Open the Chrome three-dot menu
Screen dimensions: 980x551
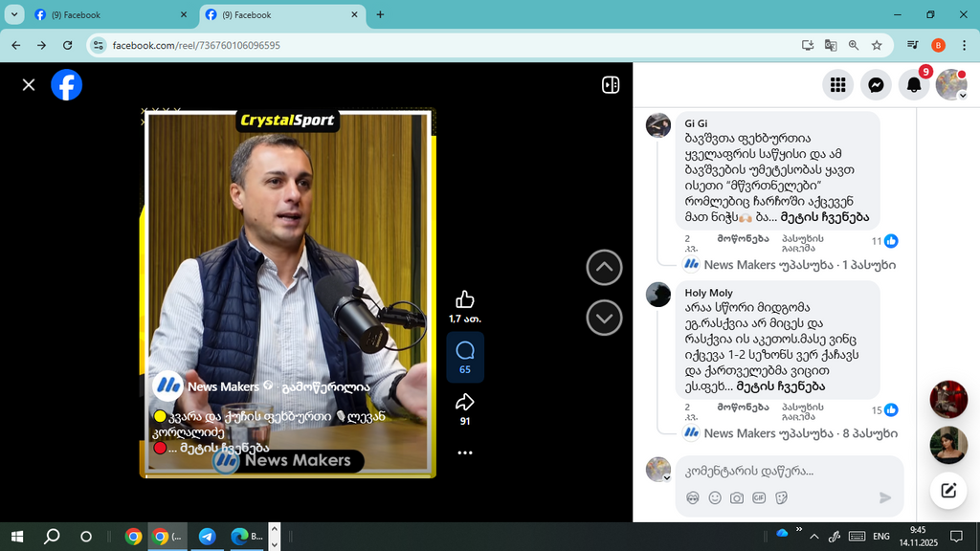[964, 45]
